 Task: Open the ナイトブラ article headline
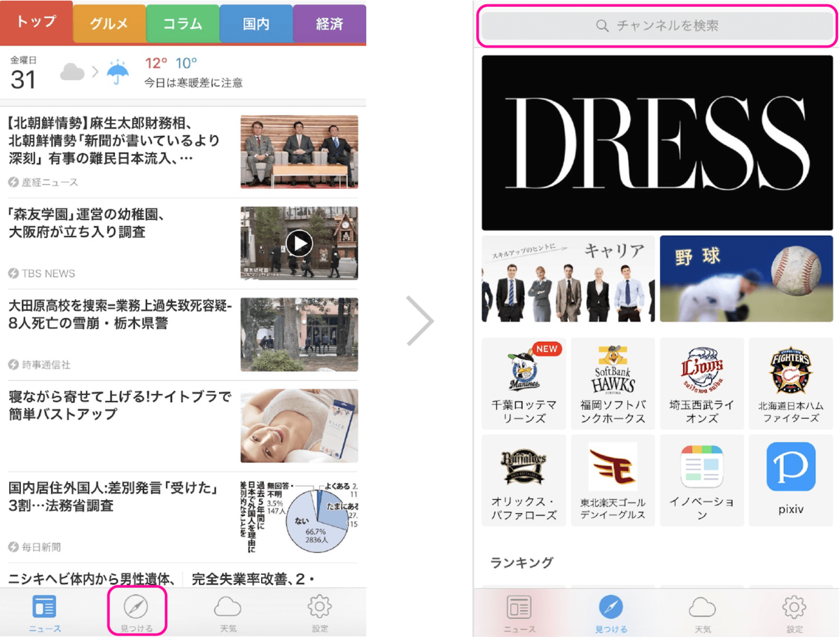click(119, 405)
